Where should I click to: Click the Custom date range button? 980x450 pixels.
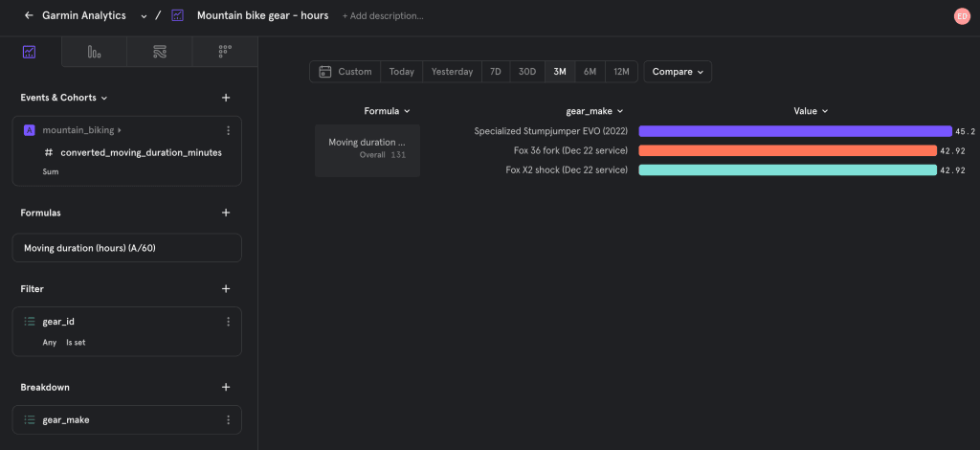point(345,72)
